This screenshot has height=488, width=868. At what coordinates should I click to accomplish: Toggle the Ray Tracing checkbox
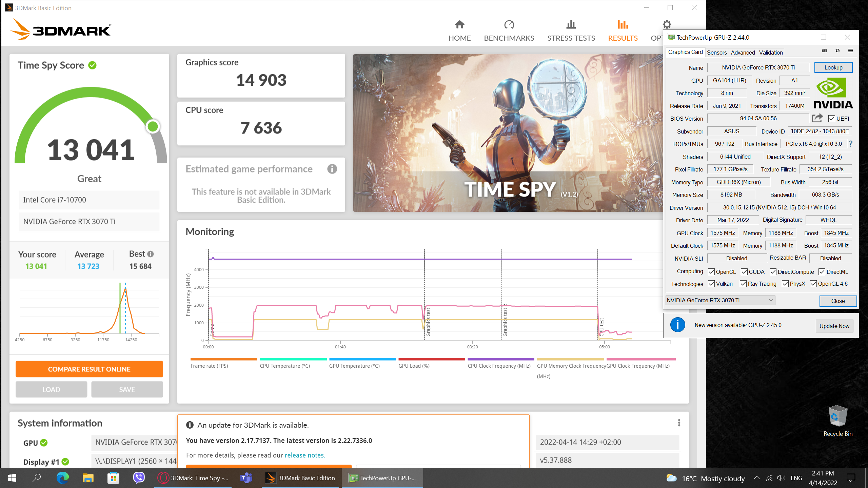[743, 284]
